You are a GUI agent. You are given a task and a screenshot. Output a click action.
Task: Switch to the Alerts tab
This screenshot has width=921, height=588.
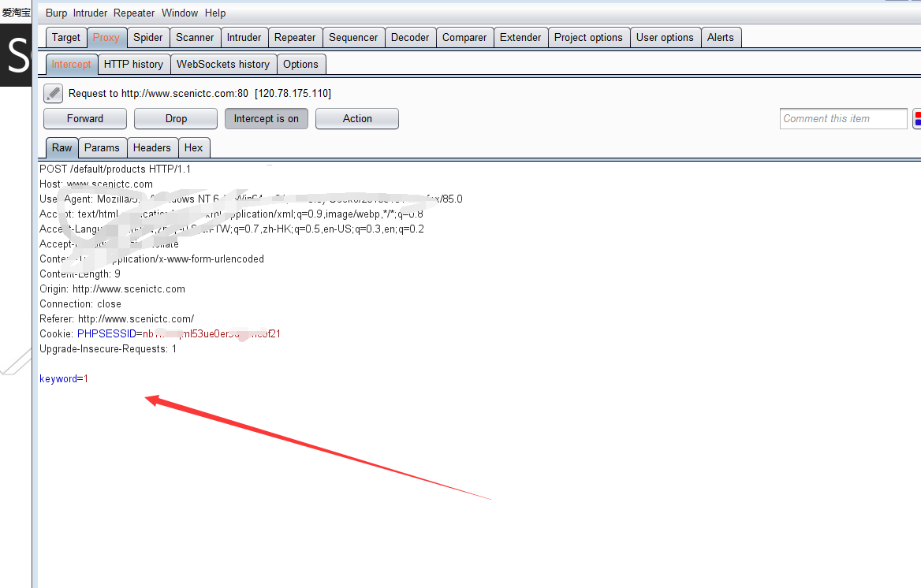tap(721, 38)
